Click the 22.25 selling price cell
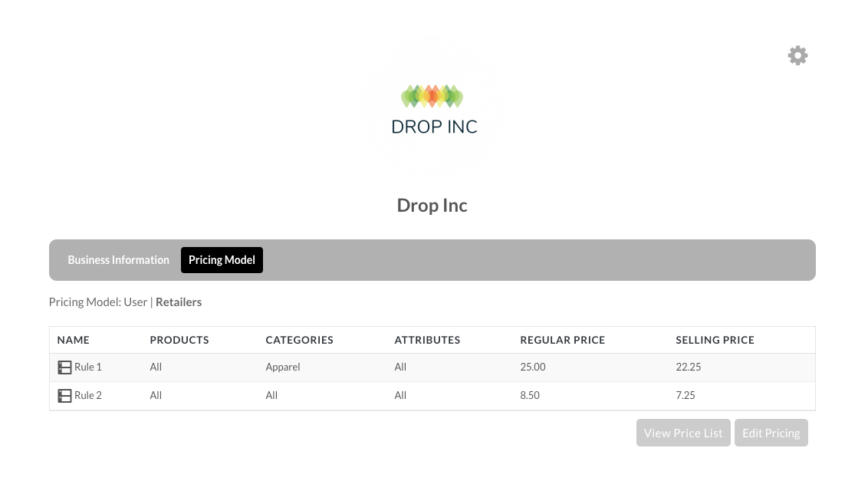This screenshot has width=868, height=491. [688, 367]
